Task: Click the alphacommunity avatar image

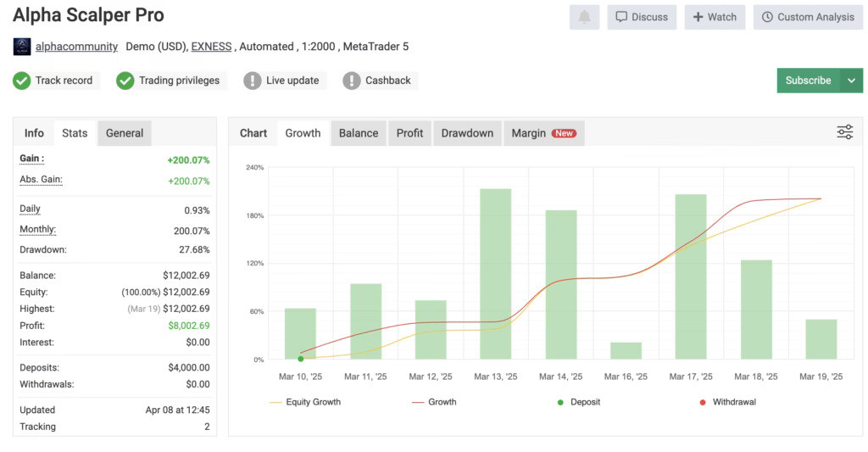Action: [x=22, y=47]
